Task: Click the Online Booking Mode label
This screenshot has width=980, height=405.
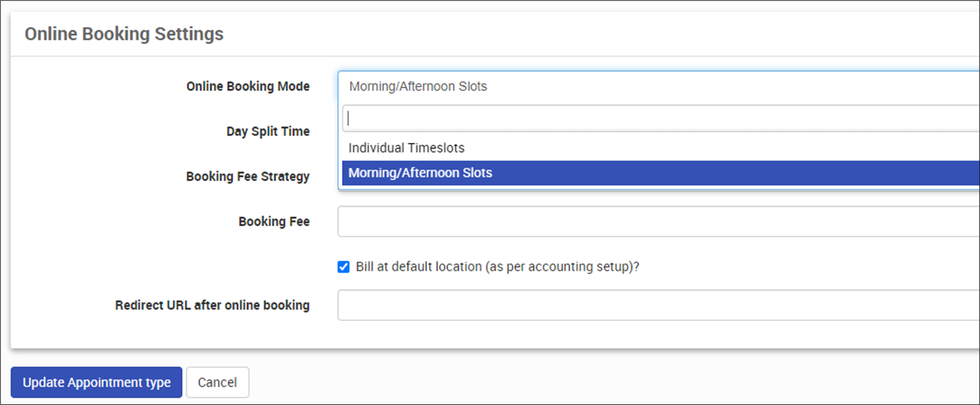Action: click(248, 86)
